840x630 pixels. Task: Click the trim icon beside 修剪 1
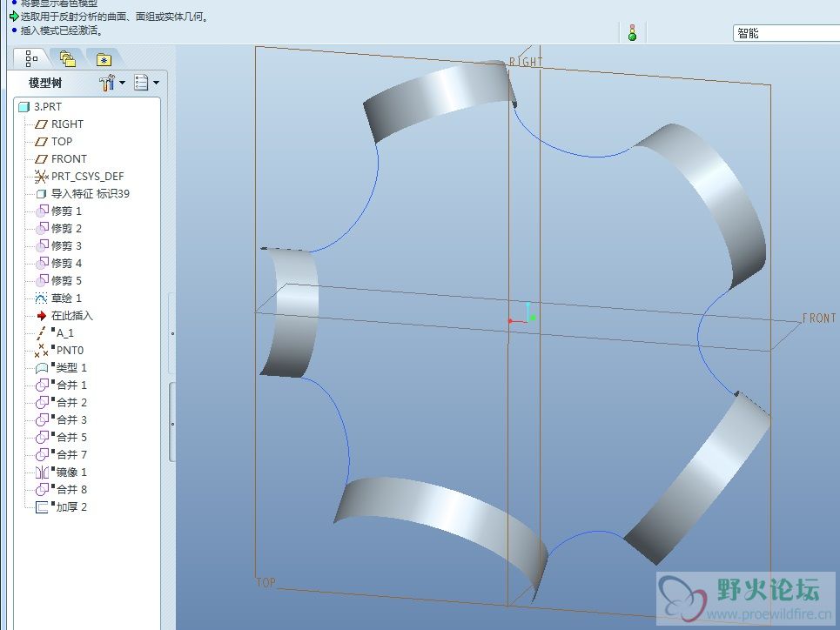click(x=42, y=211)
